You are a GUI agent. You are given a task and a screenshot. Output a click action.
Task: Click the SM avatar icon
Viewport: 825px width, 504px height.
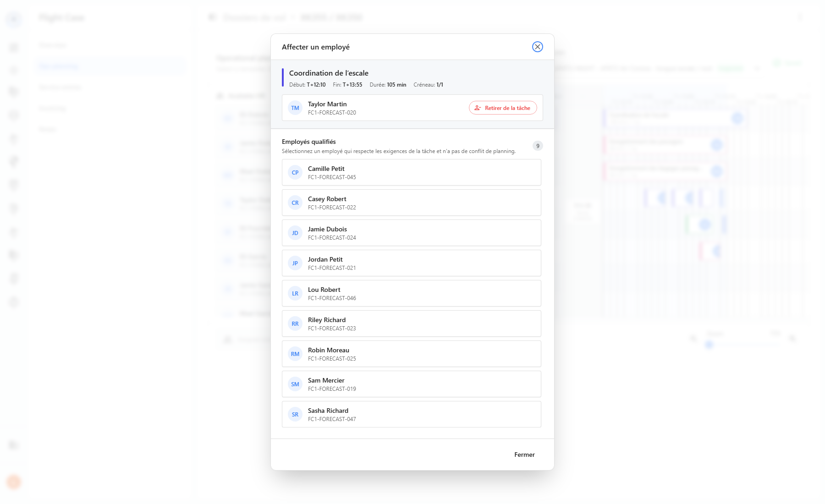[295, 384]
